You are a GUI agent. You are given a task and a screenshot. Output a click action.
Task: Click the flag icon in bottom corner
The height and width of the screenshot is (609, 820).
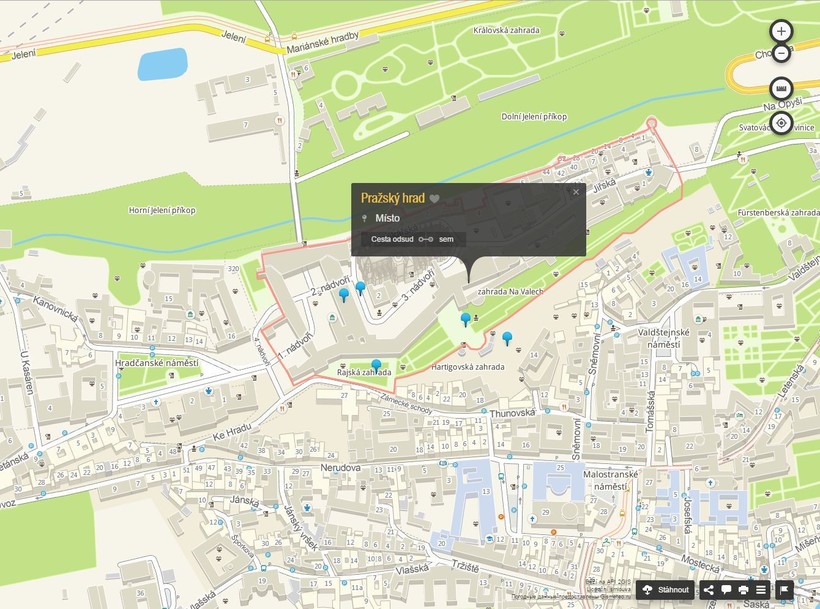[784, 590]
